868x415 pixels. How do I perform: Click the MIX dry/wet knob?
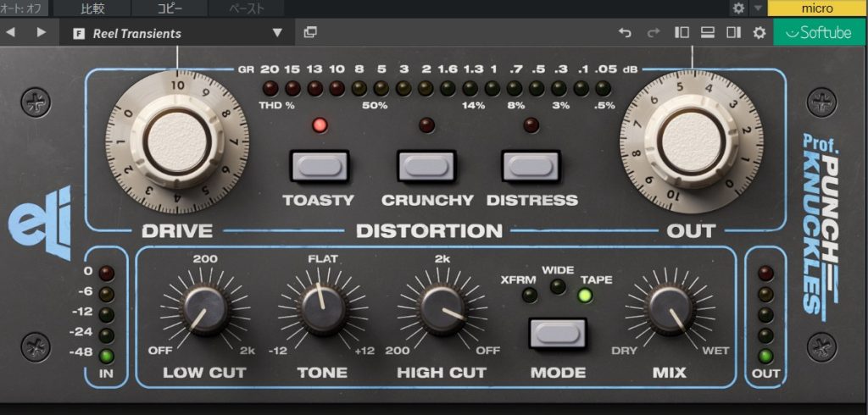tap(670, 309)
